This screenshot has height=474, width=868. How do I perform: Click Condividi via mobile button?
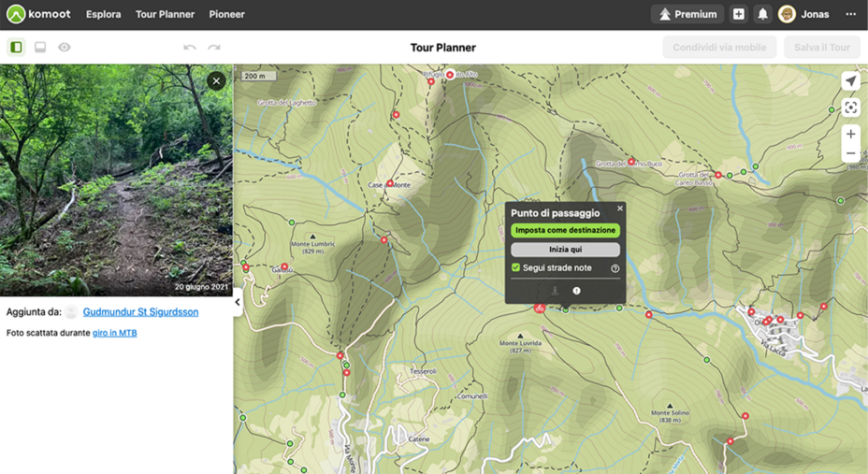pos(719,48)
